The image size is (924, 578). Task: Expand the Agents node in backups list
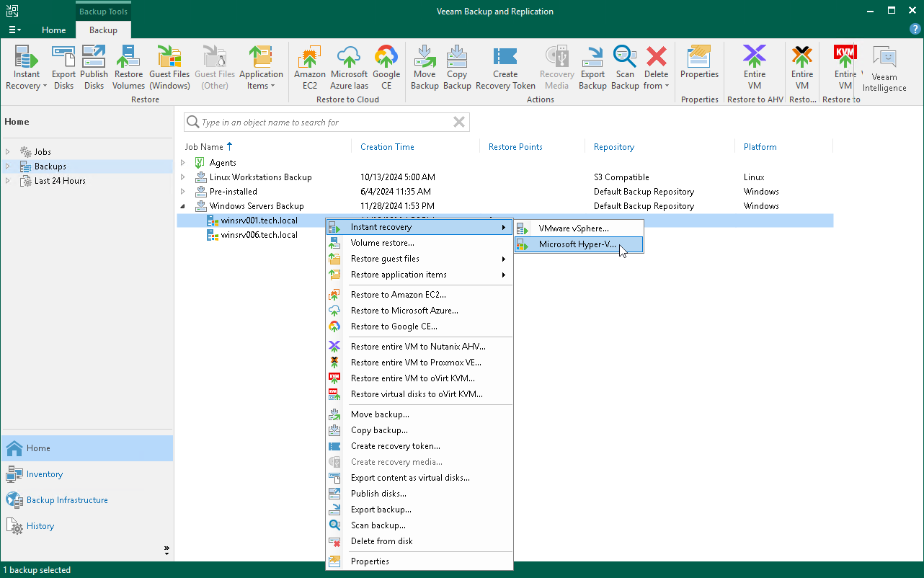(182, 162)
